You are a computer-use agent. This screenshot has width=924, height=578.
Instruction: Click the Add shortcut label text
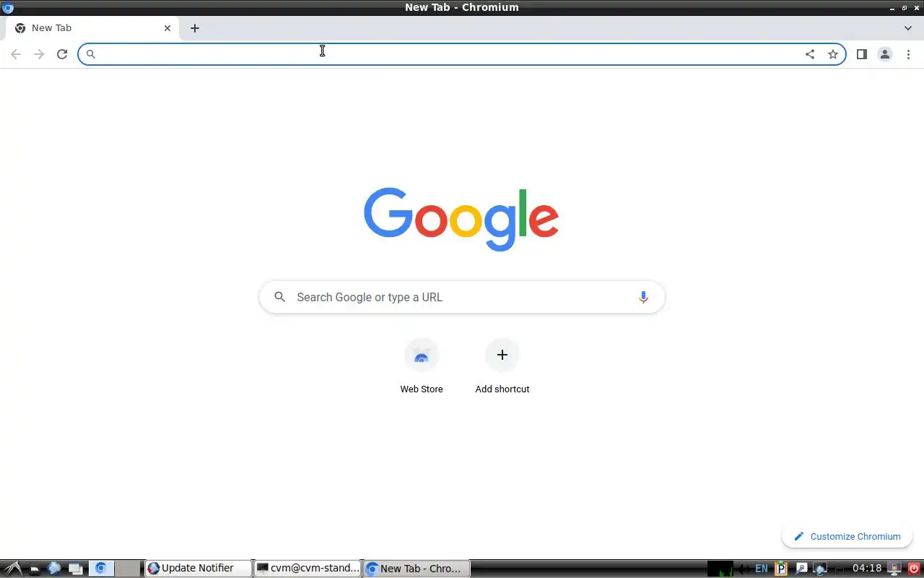tap(502, 389)
